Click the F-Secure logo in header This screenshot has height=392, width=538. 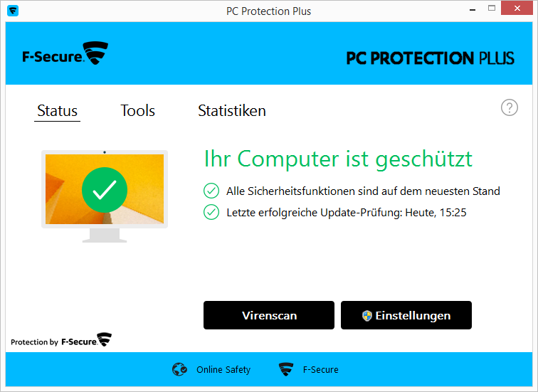click(65, 53)
